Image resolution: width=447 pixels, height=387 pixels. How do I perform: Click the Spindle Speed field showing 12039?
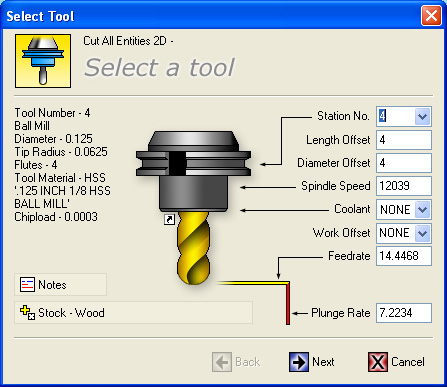(404, 186)
